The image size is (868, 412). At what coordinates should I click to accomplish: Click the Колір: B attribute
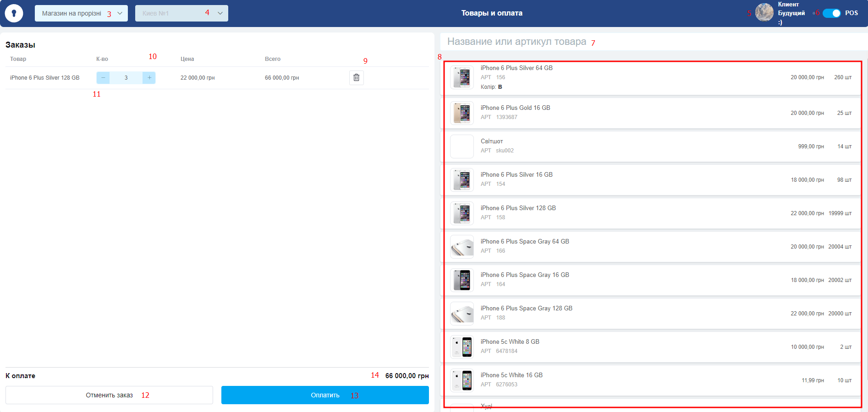click(491, 87)
